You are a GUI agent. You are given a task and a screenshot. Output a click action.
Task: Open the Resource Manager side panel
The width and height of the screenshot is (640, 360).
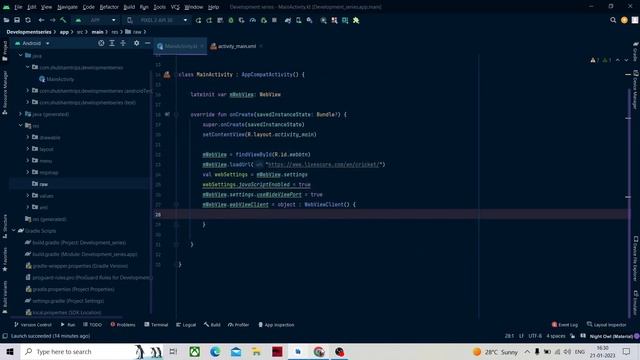[x=5, y=92]
